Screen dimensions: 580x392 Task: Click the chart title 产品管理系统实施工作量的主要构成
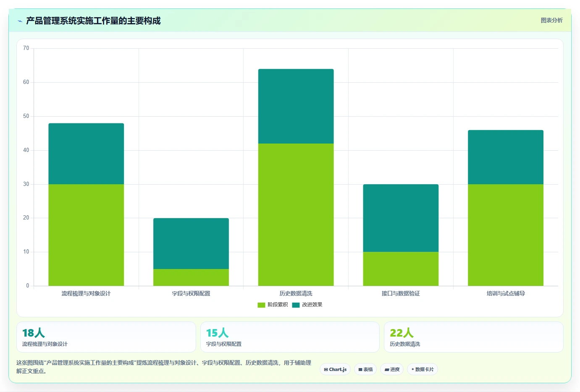click(x=93, y=21)
